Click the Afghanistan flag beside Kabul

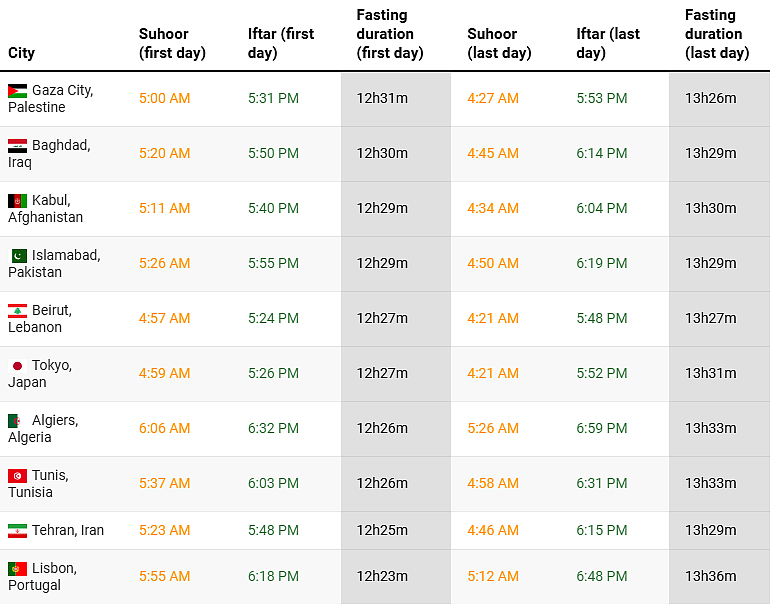coord(17,201)
